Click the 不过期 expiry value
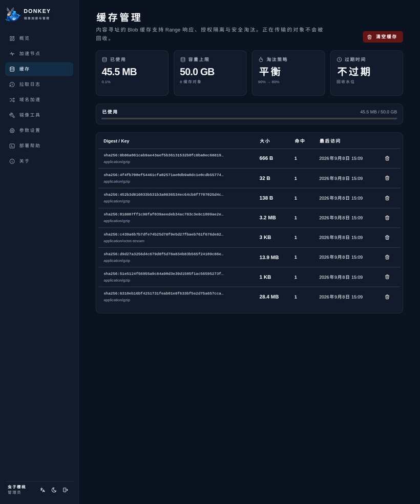 click(x=354, y=71)
